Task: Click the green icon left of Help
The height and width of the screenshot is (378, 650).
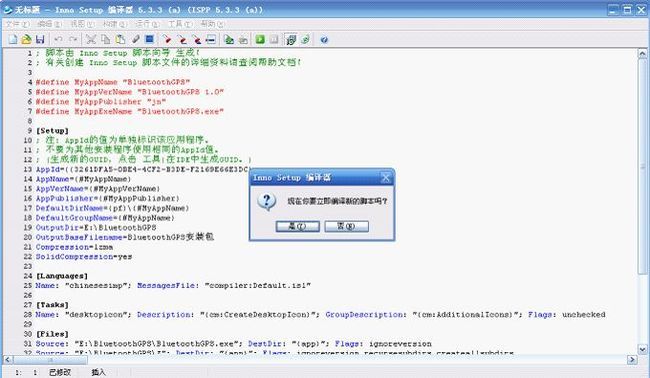Action: (x=306, y=40)
